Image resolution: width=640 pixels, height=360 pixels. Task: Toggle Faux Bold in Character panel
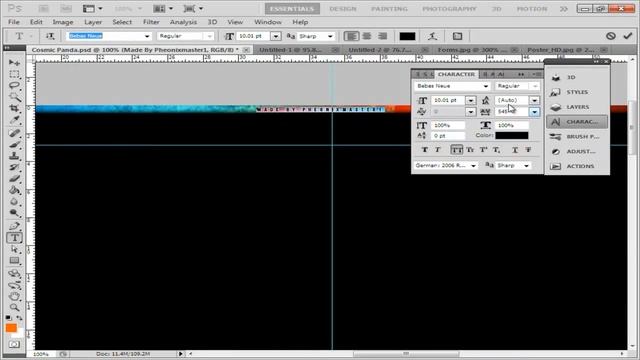pos(424,150)
